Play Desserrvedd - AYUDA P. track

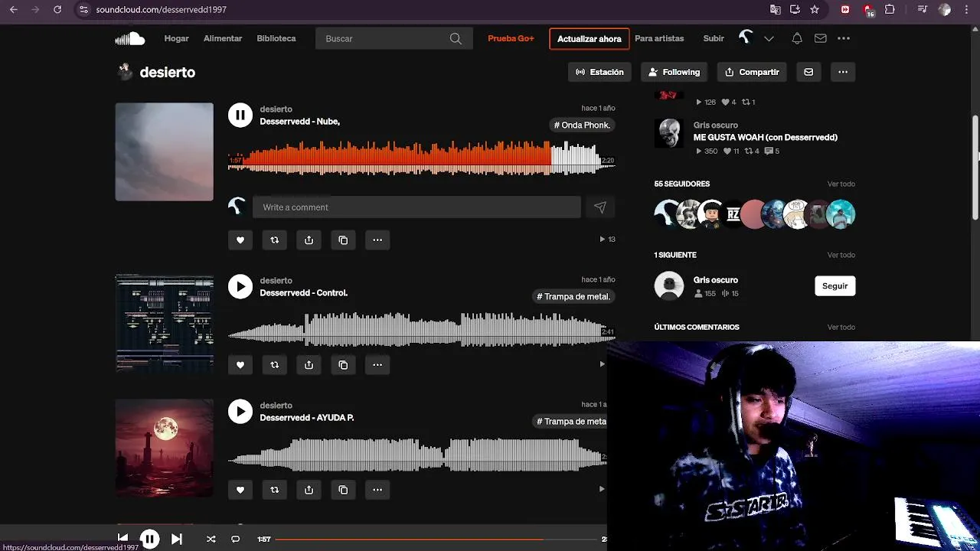tap(240, 411)
